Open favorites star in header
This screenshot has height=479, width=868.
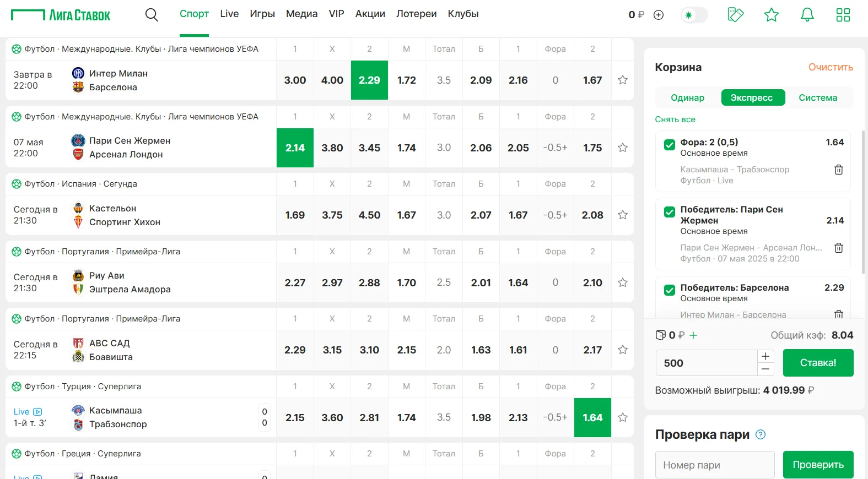[772, 15]
